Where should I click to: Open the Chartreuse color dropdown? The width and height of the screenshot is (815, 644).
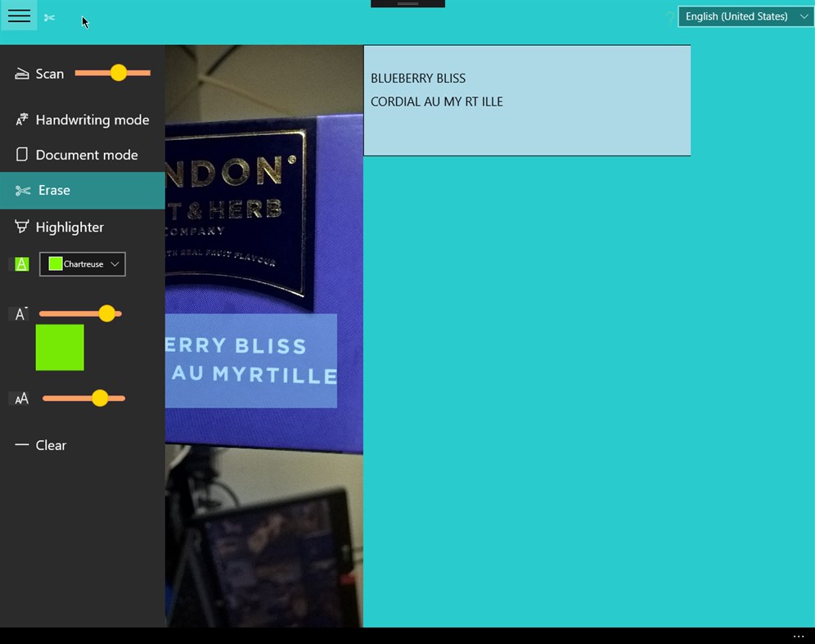(x=82, y=263)
